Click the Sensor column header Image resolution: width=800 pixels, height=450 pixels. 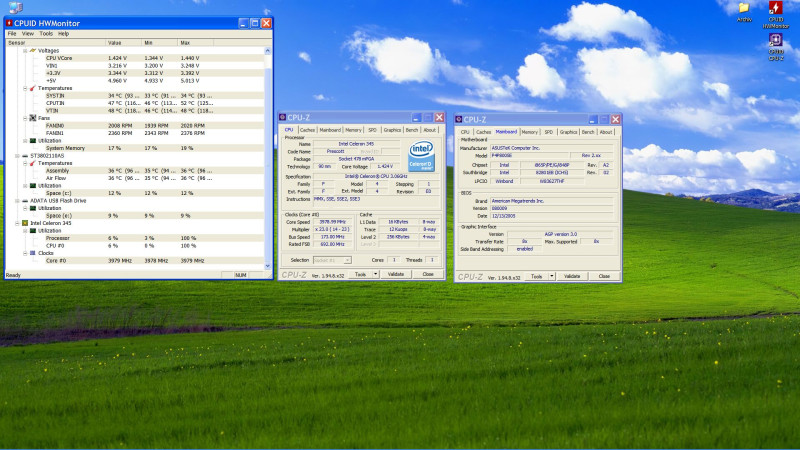(55, 43)
